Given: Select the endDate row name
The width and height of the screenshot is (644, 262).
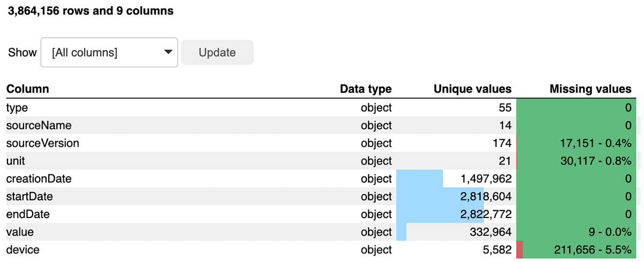Looking at the screenshot, I should [27, 214].
